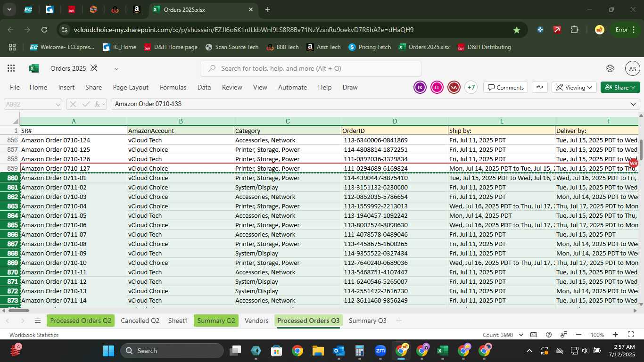The width and height of the screenshot is (644, 362).
Task: Click the Excel logo icon beside Orders 2025
Action: click(x=34, y=68)
